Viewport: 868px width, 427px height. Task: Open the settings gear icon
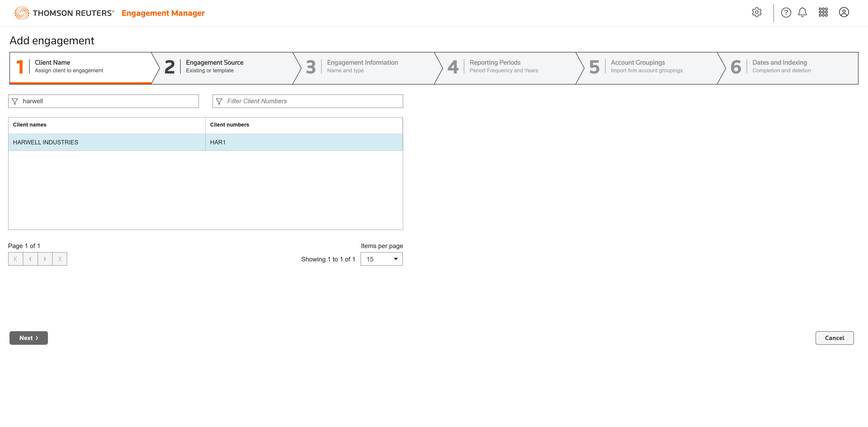click(x=757, y=12)
